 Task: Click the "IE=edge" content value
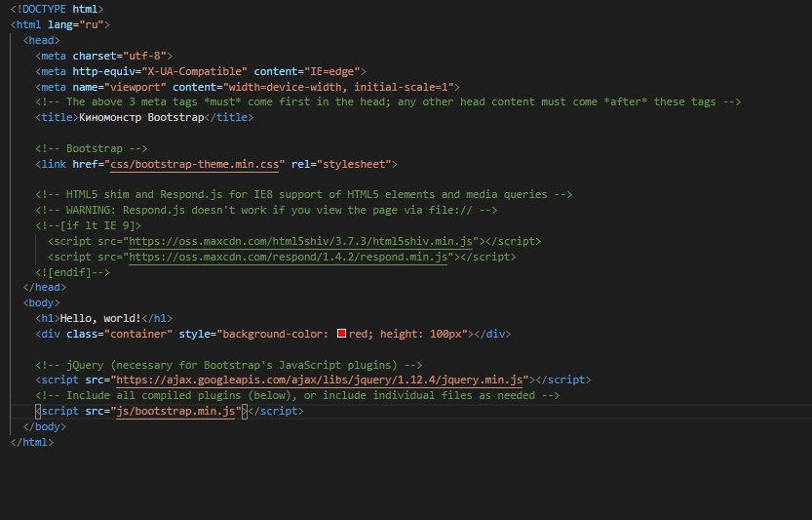[x=332, y=71]
